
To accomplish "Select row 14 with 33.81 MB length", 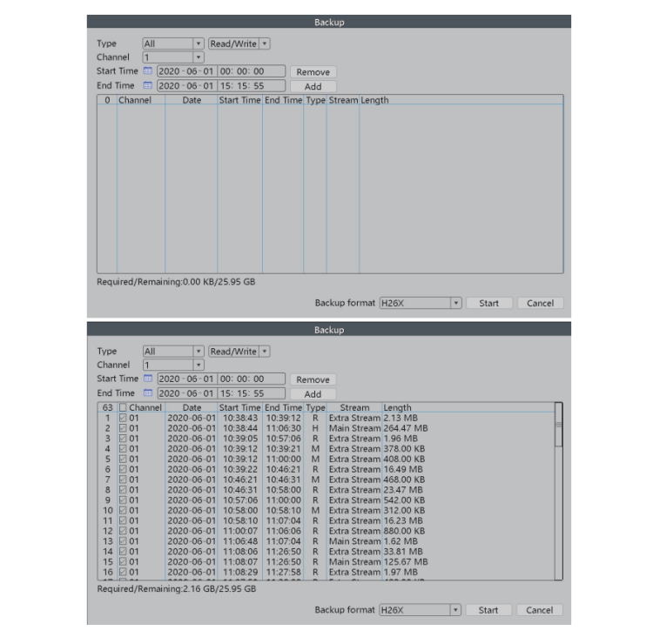I will 326,552.
